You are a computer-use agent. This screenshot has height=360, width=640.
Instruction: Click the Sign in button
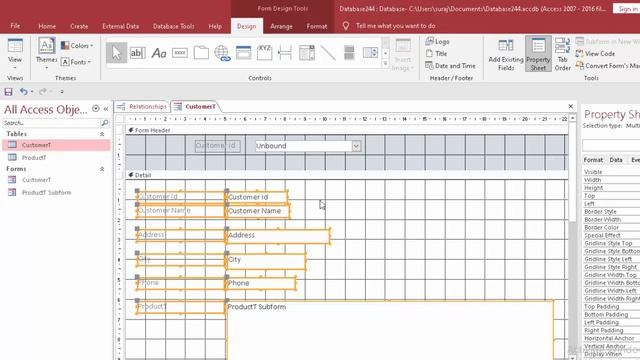pyautogui.click(x=626, y=9)
